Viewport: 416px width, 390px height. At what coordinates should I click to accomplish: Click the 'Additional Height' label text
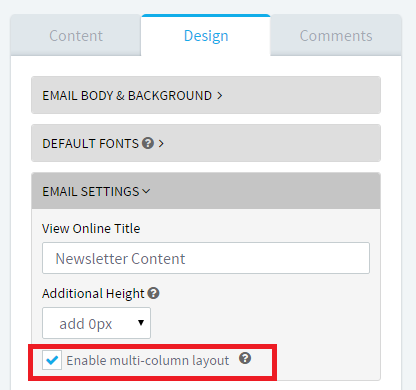coord(93,294)
